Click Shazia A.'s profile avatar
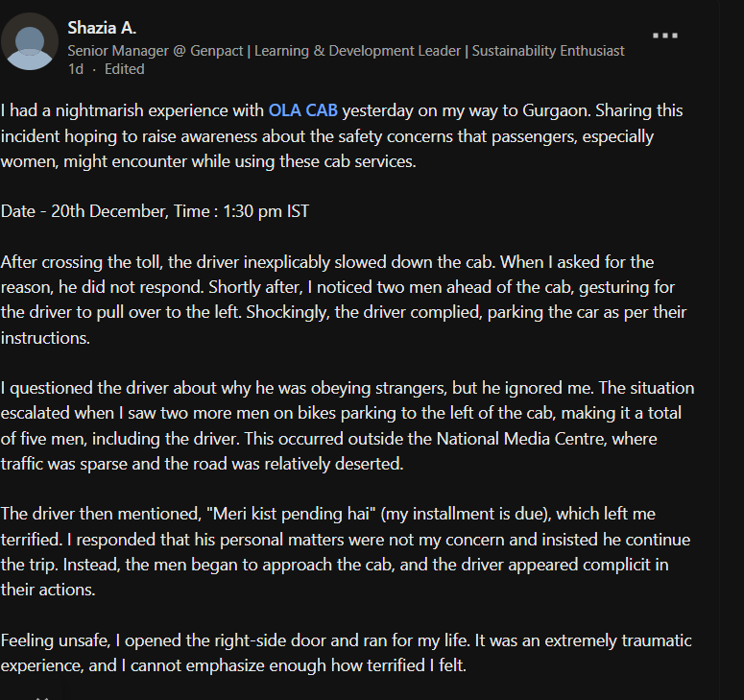744x700 pixels. coord(30,41)
